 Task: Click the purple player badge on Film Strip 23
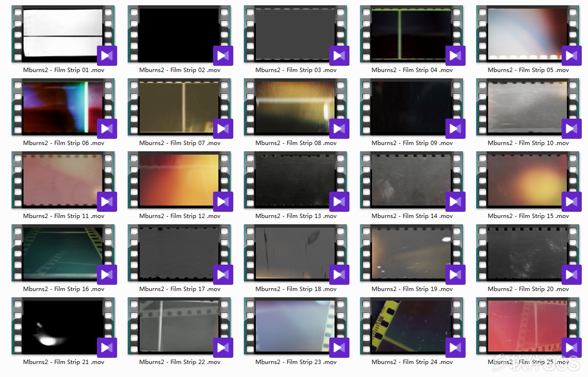[x=339, y=348]
